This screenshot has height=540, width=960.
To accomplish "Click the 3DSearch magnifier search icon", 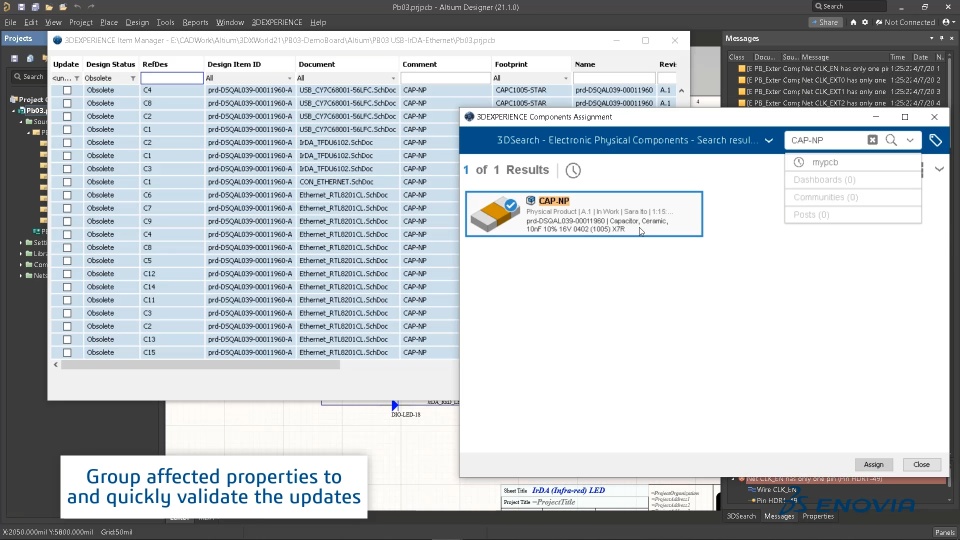I will pyautogui.click(x=891, y=140).
